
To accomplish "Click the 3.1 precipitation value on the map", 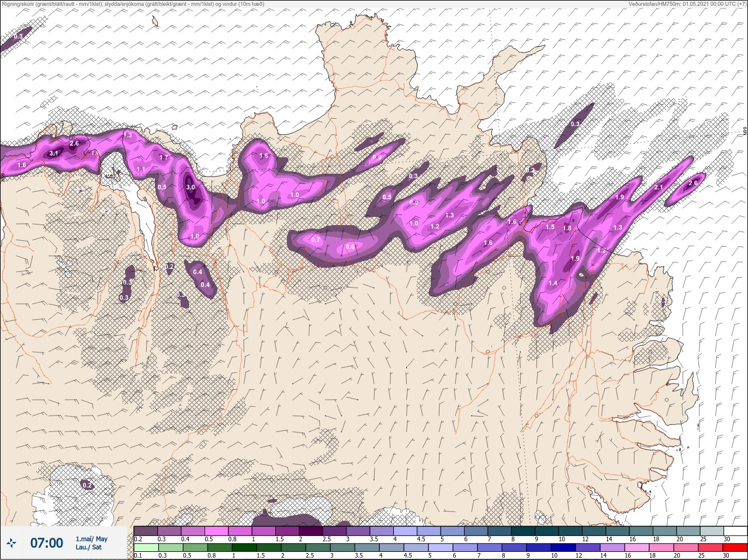I will pyautogui.click(x=54, y=153).
